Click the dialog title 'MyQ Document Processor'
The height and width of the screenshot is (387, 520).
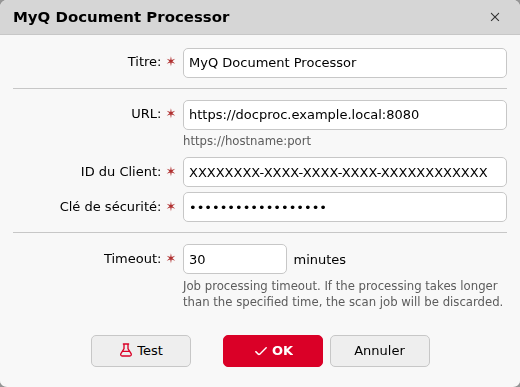(x=121, y=17)
